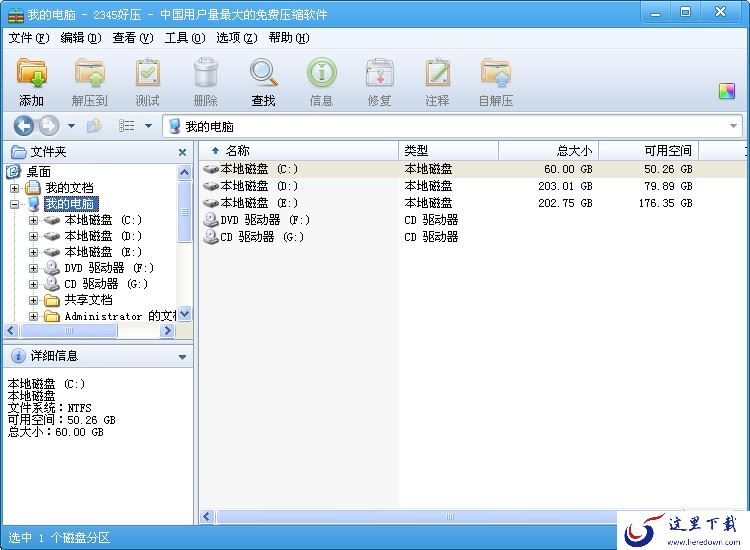Viewport: 750px width, 550px height.
Task: Expand 我的文档 in the folder tree
Action: pyautogui.click(x=14, y=188)
